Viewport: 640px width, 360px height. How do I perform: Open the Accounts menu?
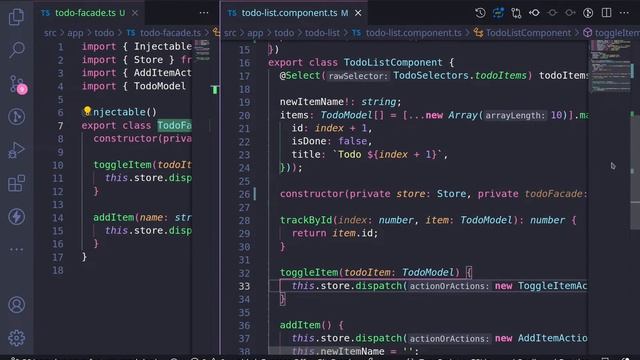16,305
